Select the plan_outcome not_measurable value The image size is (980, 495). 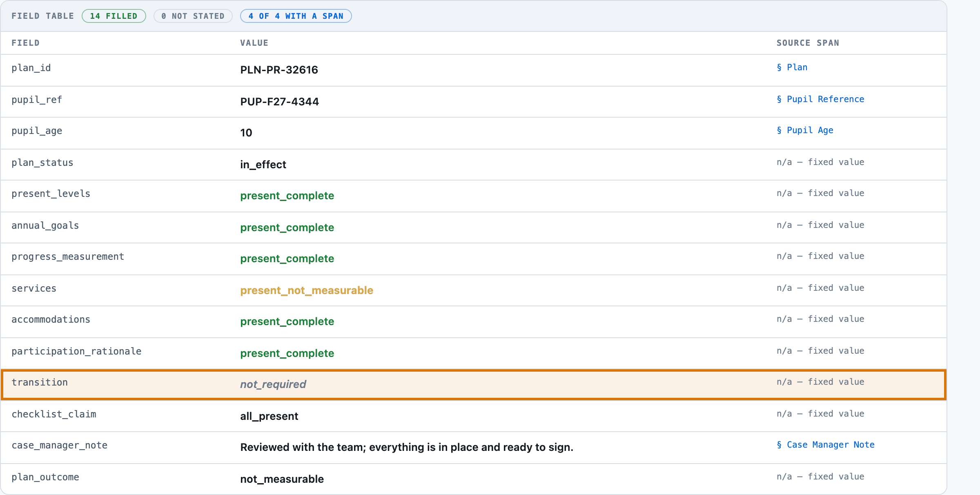[x=282, y=479]
